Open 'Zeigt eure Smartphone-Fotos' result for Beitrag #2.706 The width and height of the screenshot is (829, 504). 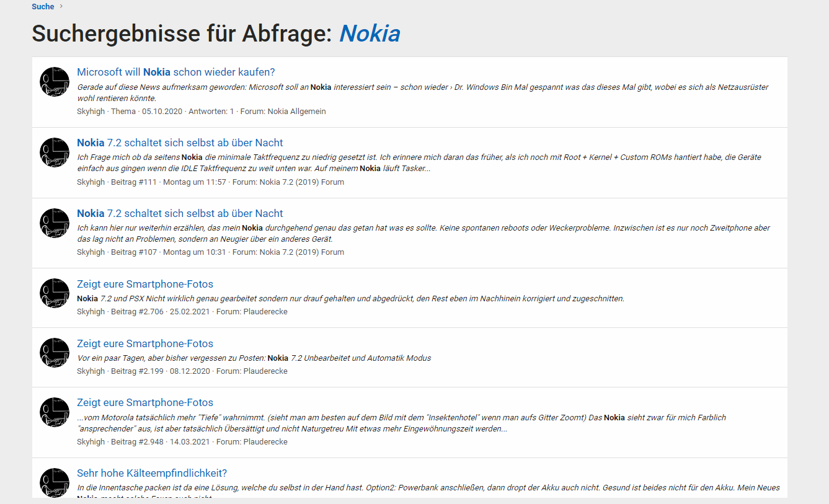coord(145,284)
